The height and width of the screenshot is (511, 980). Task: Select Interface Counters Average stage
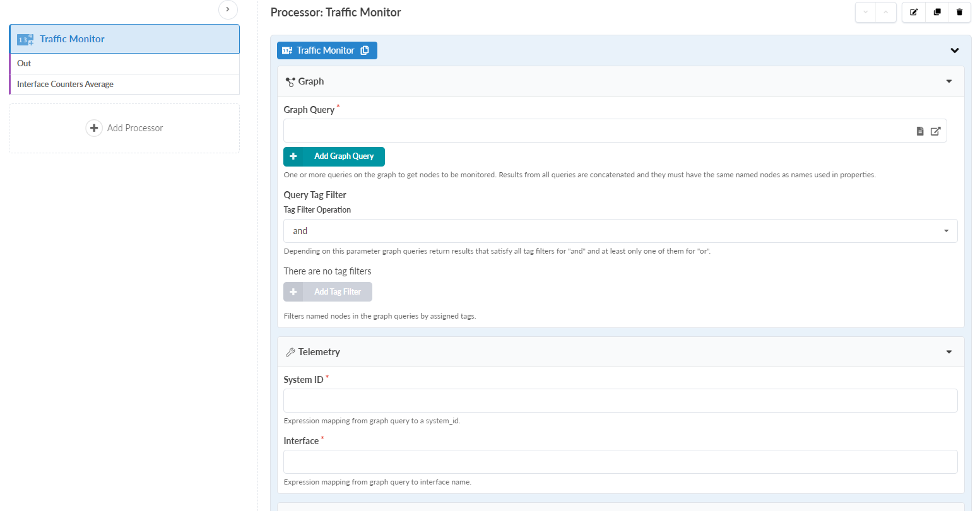tap(124, 85)
